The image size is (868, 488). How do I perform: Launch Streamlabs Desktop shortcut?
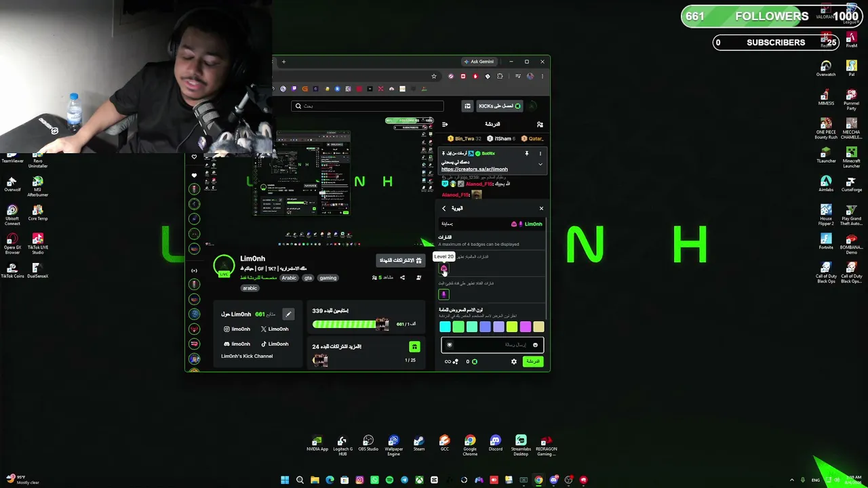click(521, 445)
